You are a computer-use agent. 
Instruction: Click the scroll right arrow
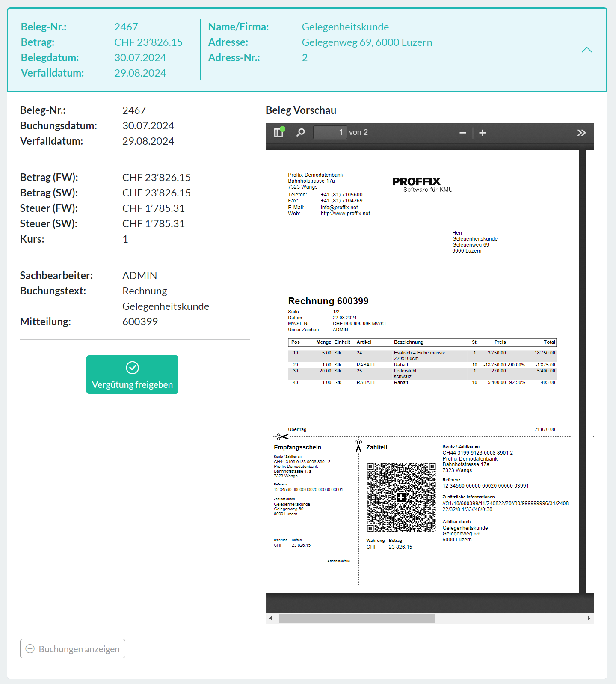(589, 618)
